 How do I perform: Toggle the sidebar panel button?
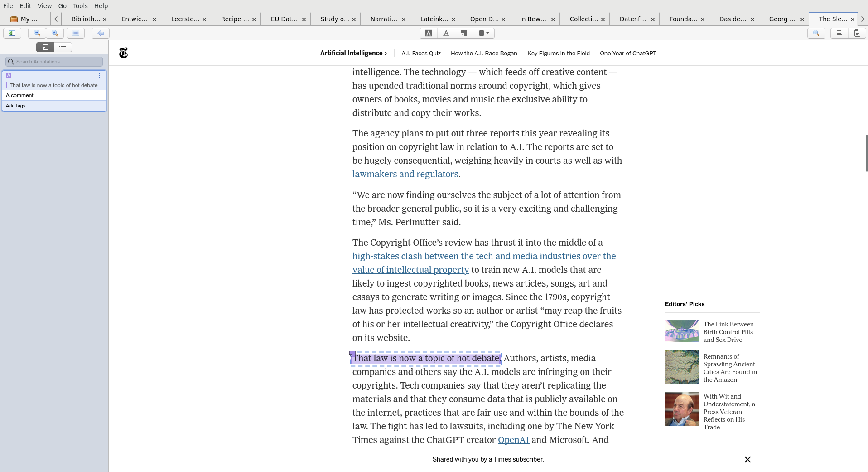12,33
